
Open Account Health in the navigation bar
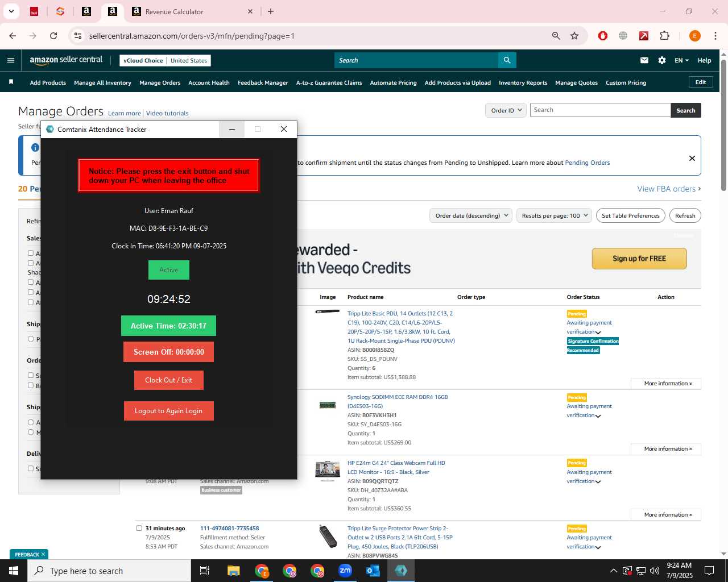point(209,82)
